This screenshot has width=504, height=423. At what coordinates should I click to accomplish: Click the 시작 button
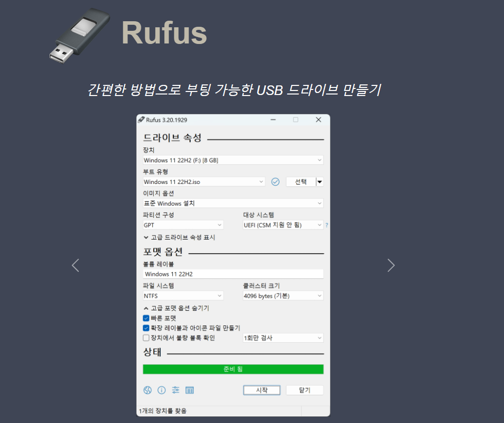262,390
